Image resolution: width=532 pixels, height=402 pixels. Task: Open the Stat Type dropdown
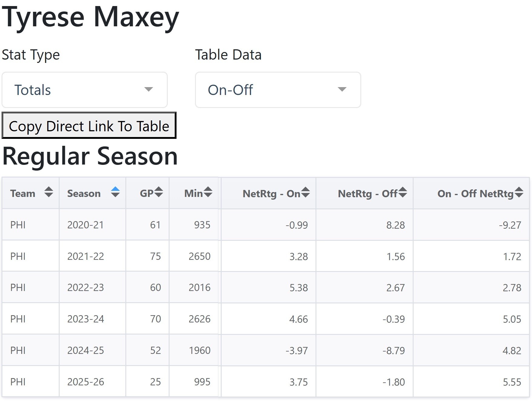[x=84, y=90]
